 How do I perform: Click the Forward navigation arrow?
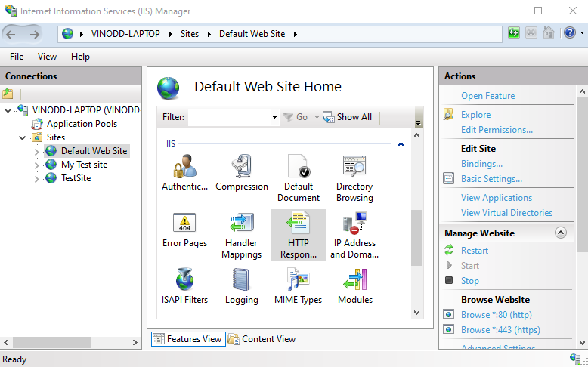(34, 35)
